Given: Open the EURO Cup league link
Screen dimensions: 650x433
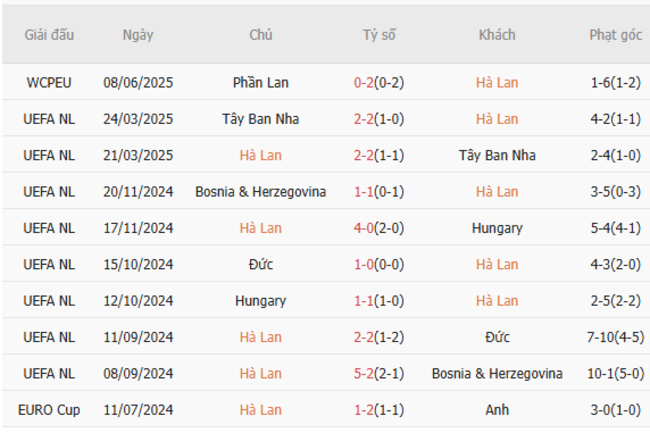Looking at the screenshot, I should (50, 410).
